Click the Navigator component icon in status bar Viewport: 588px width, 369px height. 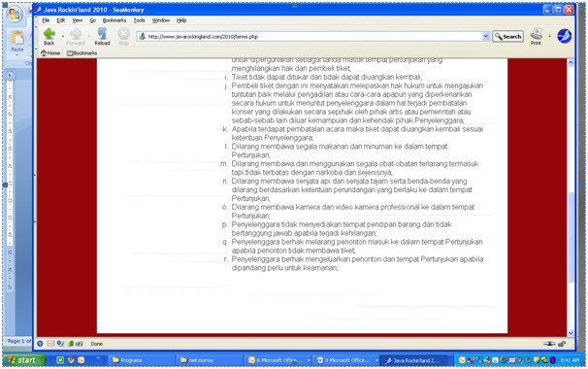click(x=40, y=344)
